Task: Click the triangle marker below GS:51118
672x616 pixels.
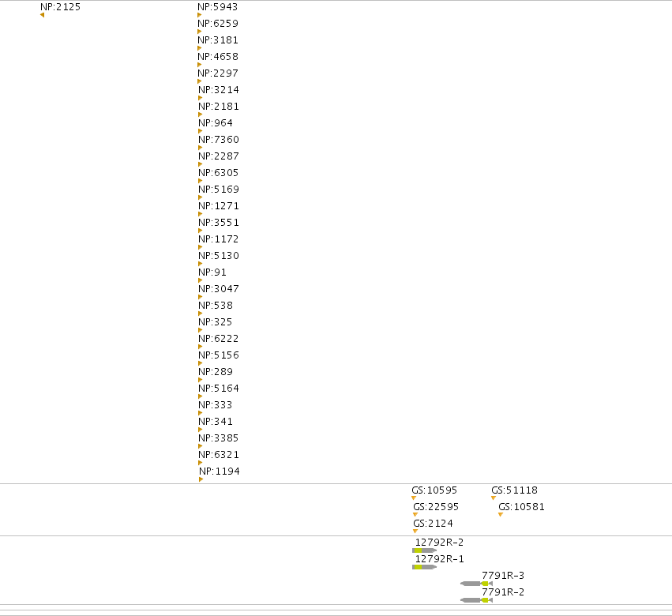Action: click(x=494, y=498)
